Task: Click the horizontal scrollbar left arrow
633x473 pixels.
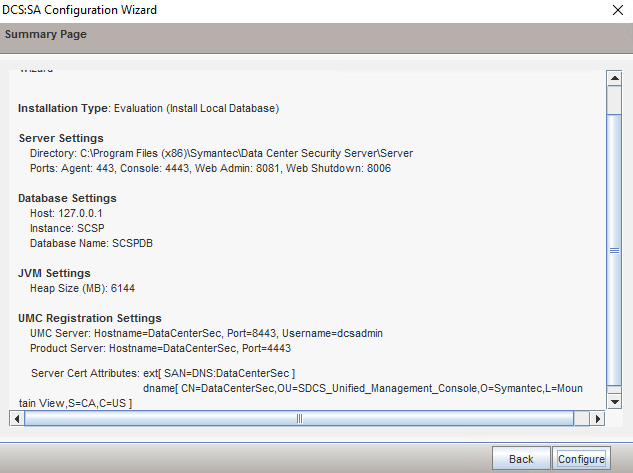Action: click(17, 419)
